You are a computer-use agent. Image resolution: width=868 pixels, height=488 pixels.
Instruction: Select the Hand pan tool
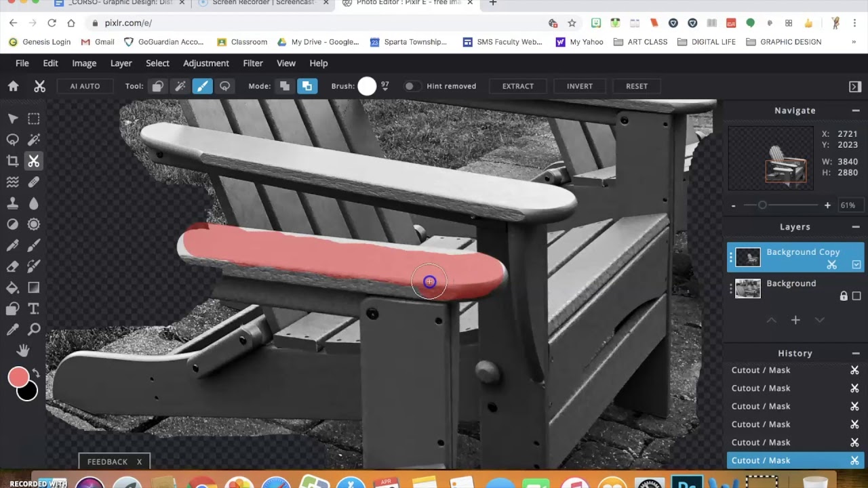[x=23, y=350]
